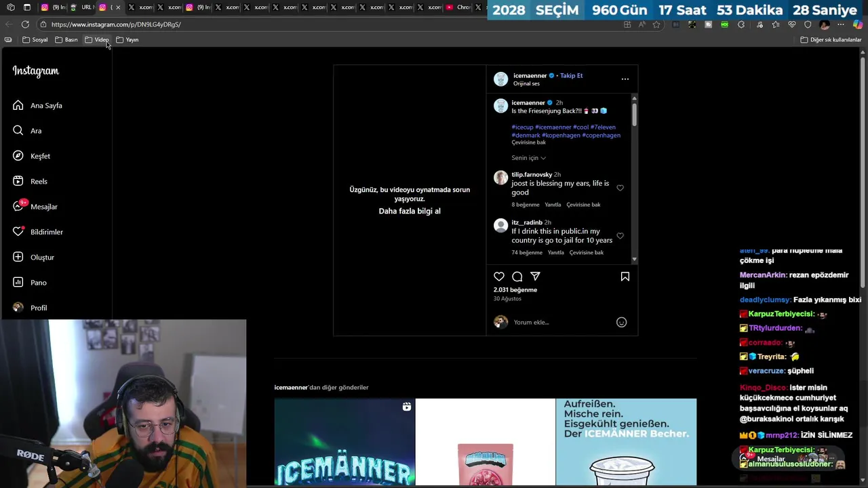Open Video bookmarks folder
This screenshot has width=868, height=488.
coord(97,40)
